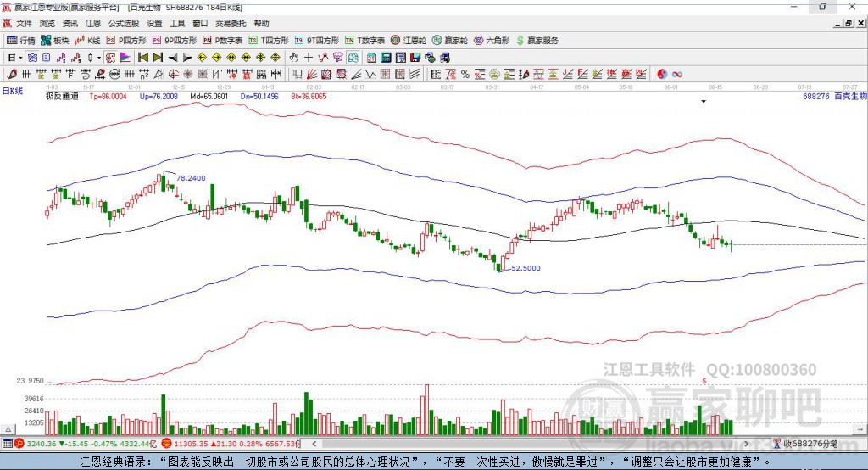This screenshot has height=470, width=868.
Task: Open the 帮助 menu
Action: (x=261, y=23)
